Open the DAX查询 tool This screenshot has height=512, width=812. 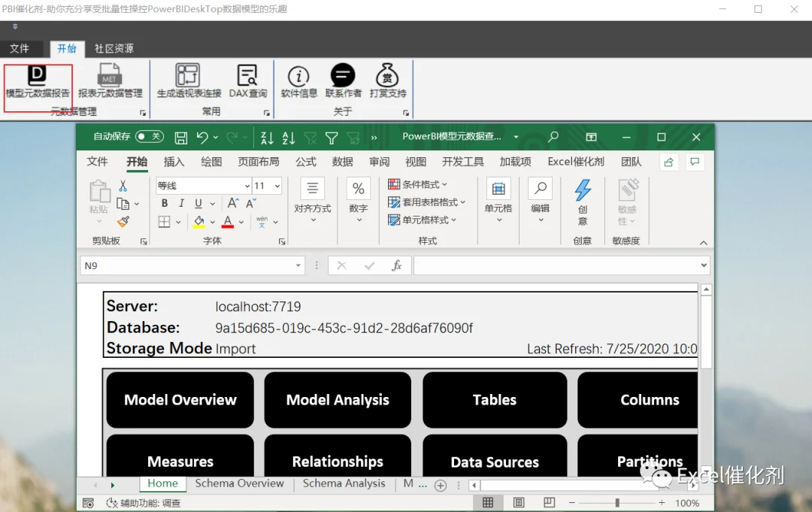click(248, 82)
